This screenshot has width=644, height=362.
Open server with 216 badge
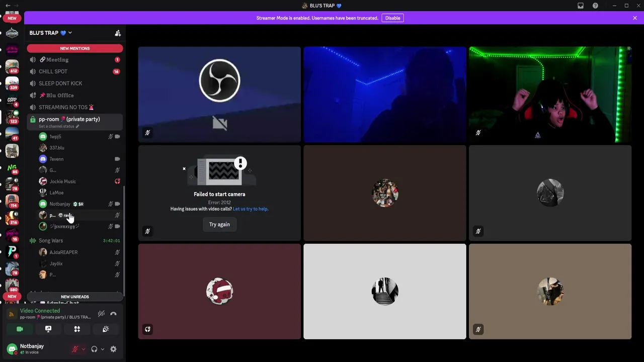click(12, 218)
